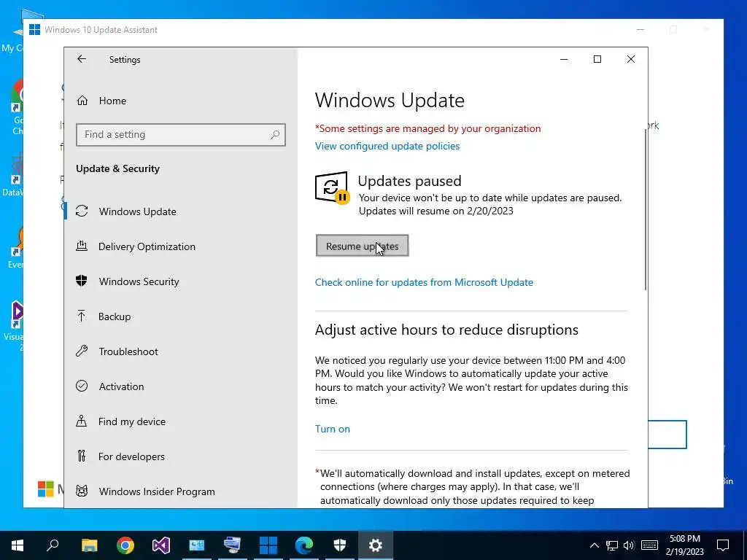This screenshot has height=560, width=747.
Task: Open taskbar Search magnifier
Action: tap(53, 545)
